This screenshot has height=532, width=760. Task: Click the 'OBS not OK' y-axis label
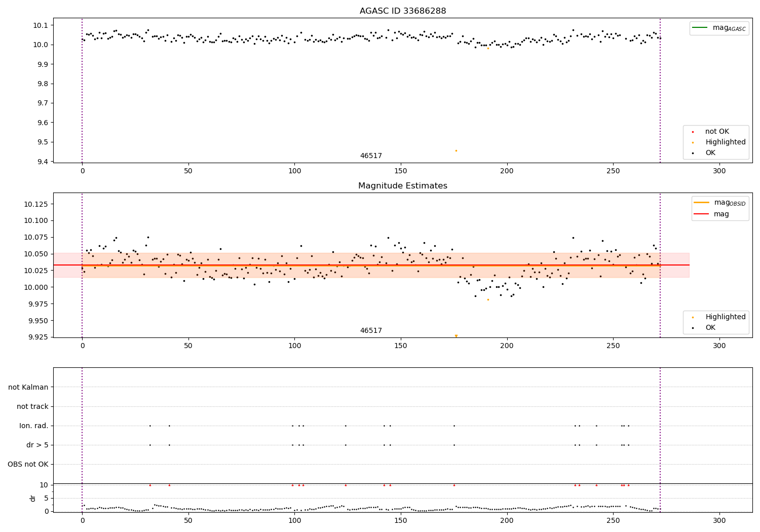pos(28,464)
